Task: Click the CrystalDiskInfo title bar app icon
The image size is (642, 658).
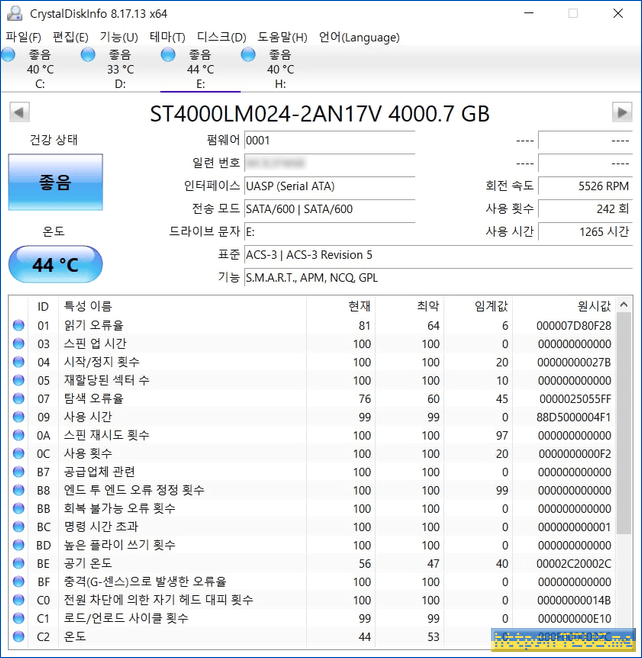Action: (x=15, y=13)
